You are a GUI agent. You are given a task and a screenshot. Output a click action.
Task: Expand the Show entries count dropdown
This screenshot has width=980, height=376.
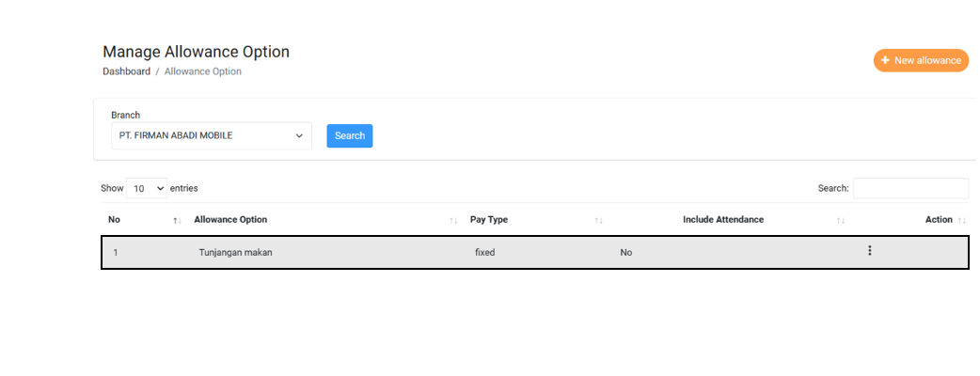coord(147,188)
